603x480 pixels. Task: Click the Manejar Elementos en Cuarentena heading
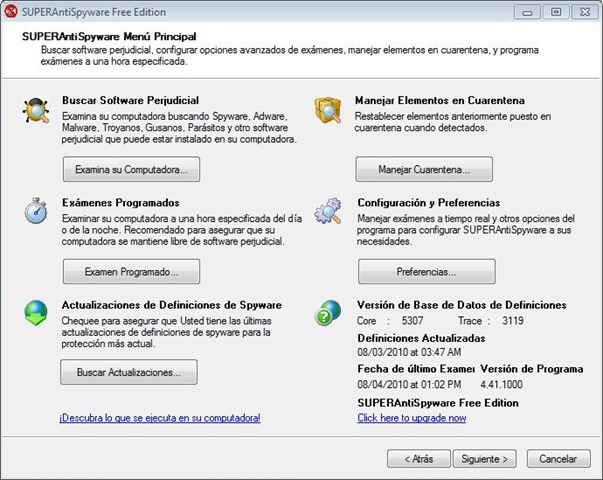440,100
